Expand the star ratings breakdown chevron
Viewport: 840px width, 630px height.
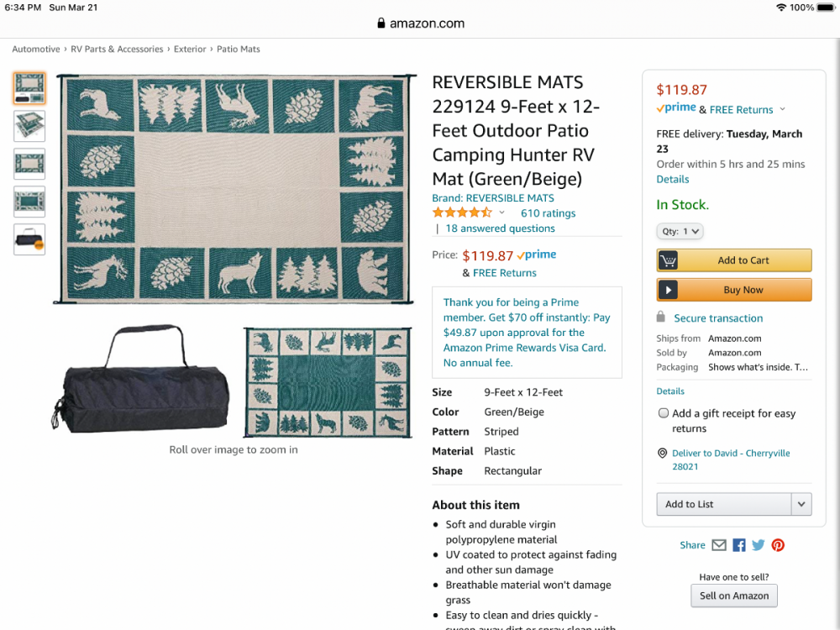(x=502, y=213)
